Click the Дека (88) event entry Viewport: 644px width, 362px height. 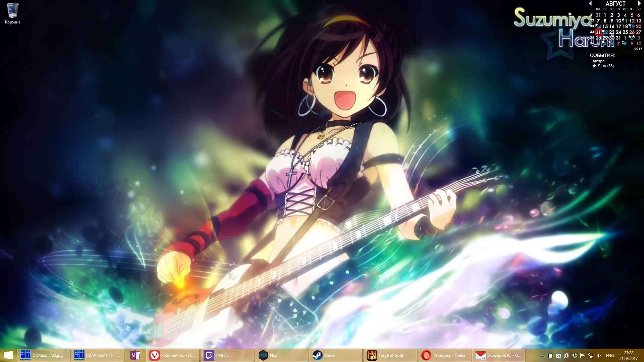605,66
